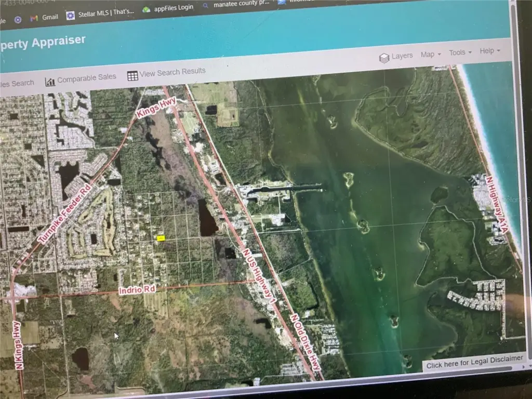Expand the Map dropdown menu
532x399 pixels.
pos(430,55)
